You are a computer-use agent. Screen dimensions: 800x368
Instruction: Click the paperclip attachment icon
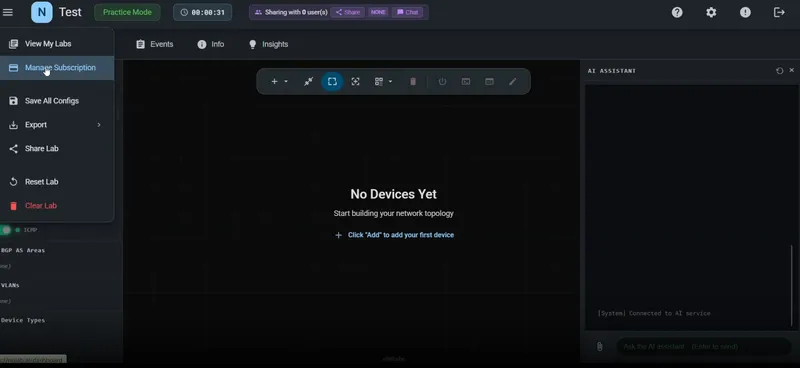pos(599,347)
